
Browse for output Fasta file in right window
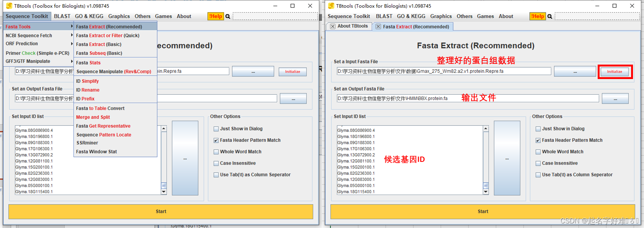tap(615, 99)
